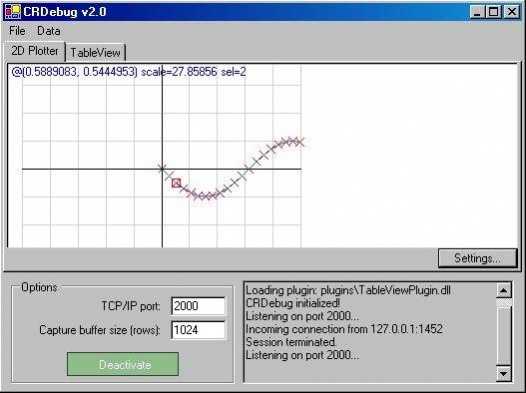Open plotter Settings dialog
This screenshot has height=393, width=526.
tap(477, 258)
